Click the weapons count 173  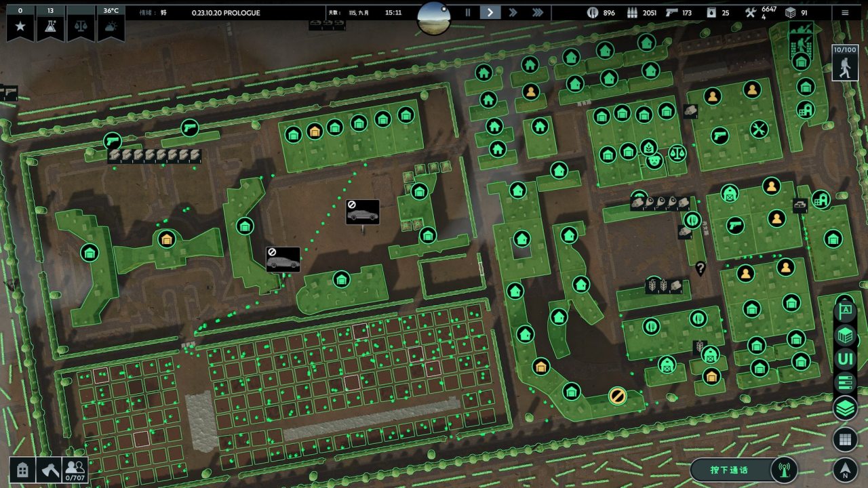pos(687,13)
